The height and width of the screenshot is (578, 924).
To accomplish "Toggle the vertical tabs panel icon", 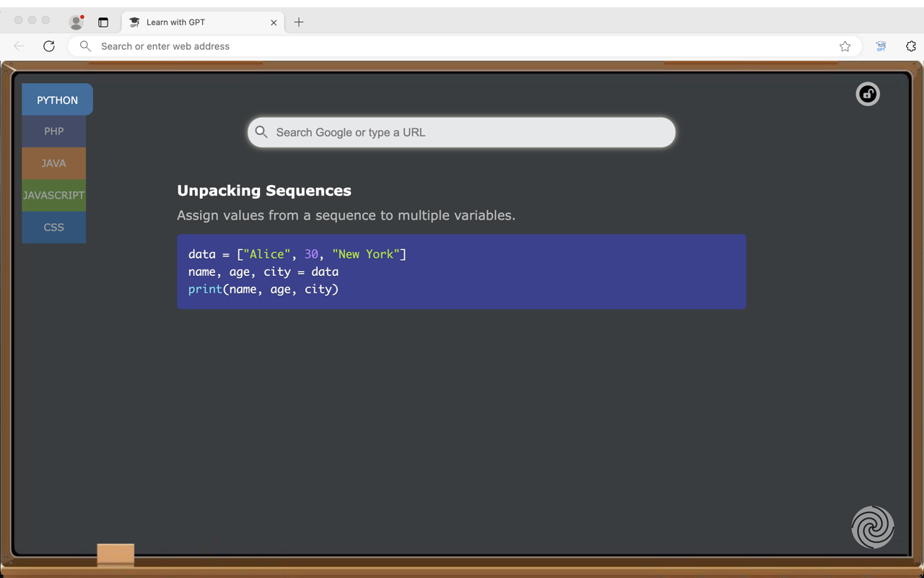I will pyautogui.click(x=103, y=22).
